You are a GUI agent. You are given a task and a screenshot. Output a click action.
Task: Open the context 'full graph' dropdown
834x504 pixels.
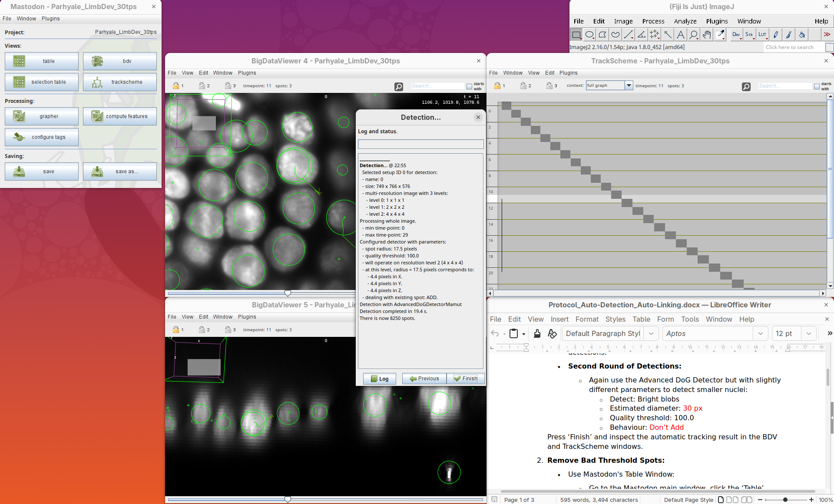[x=629, y=86]
